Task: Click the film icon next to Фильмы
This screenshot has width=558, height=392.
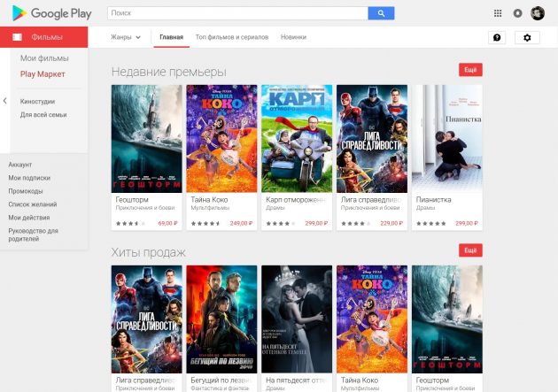Action: click(17, 37)
